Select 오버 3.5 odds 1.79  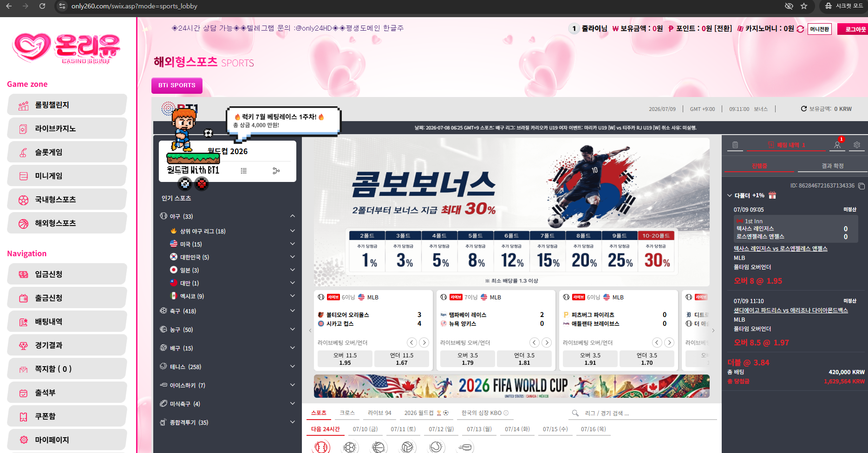pyautogui.click(x=468, y=359)
